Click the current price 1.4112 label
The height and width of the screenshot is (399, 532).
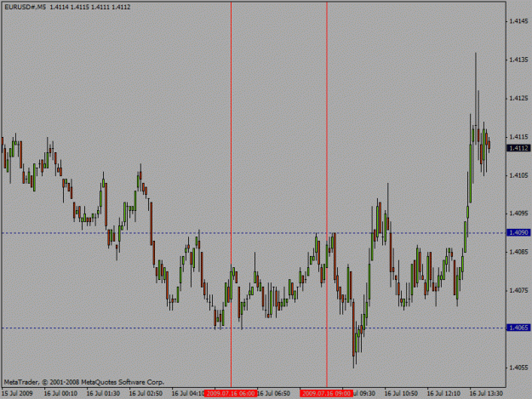[x=518, y=148]
